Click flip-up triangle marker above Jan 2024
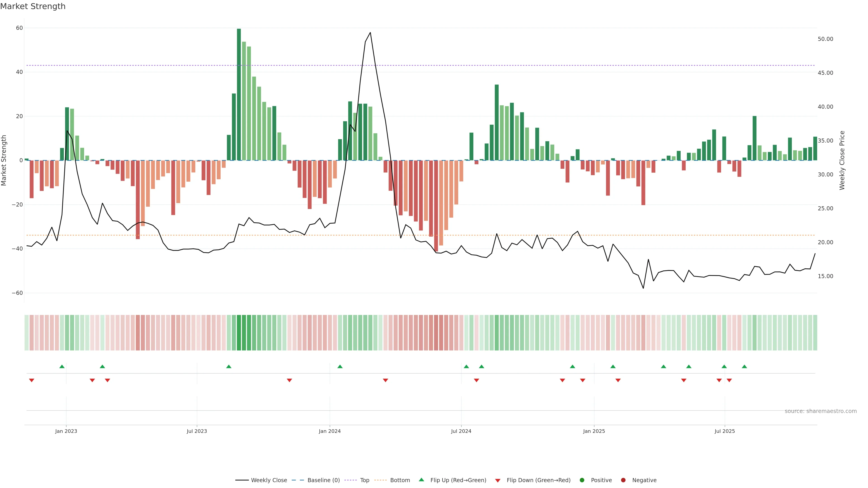The height and width of the screenshot is (488, 868). tap(340, 366)
